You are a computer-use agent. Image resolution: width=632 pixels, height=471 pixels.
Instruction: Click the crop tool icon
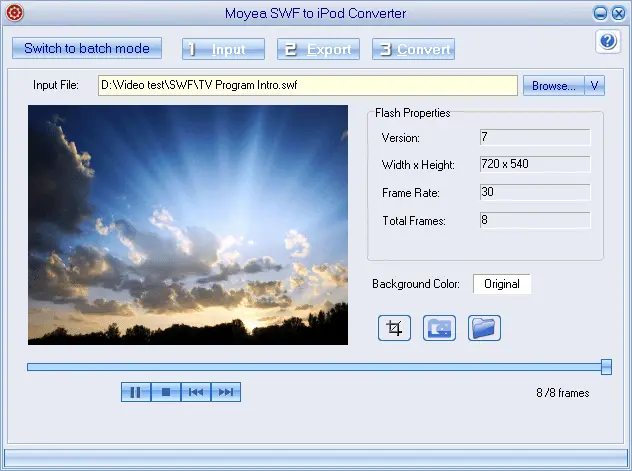[x=394, y=328]
